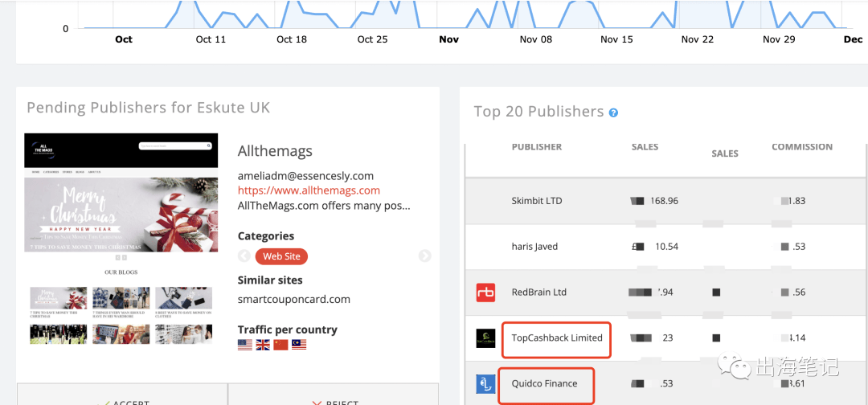Click the Top 20 Publishers heading
The width and height of the screenshot is (868, 405).
[538, 112]
